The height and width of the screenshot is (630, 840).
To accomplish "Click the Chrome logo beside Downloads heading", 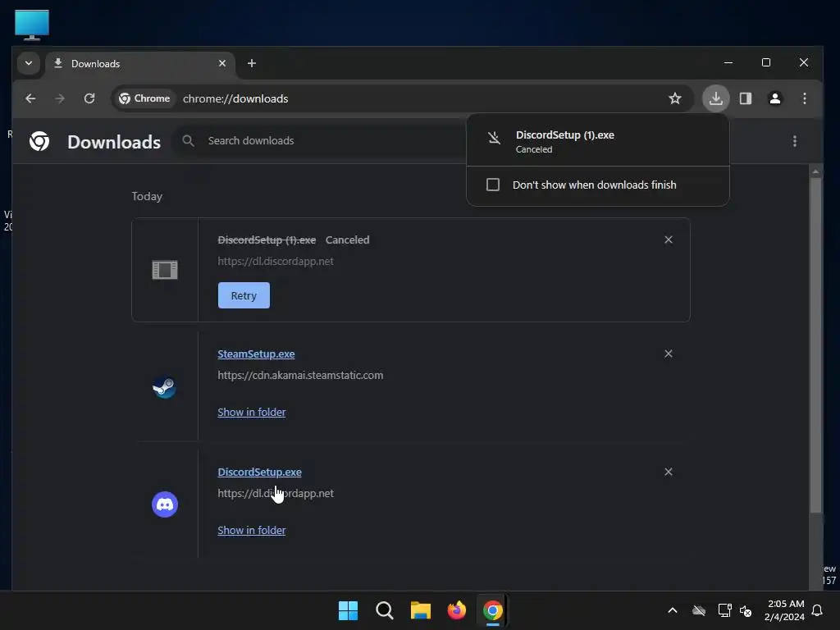I will pos(39,141).
